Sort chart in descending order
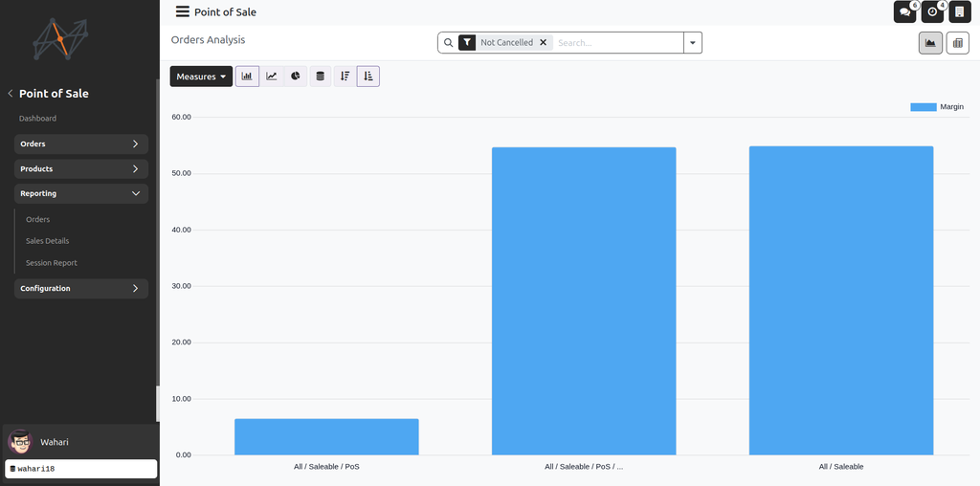This screenshot has height=486, width=980. pos(345,77)
